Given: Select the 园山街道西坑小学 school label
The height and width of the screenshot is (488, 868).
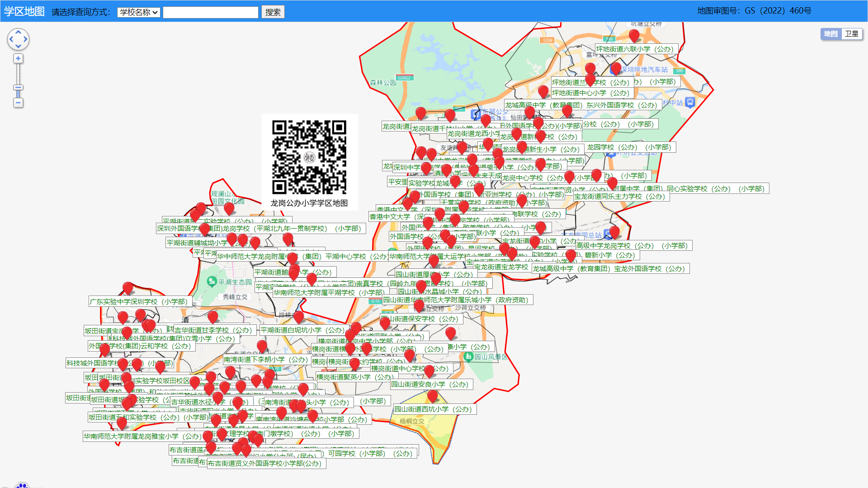Looking at the screenshot, I should [x=434, y=409].
